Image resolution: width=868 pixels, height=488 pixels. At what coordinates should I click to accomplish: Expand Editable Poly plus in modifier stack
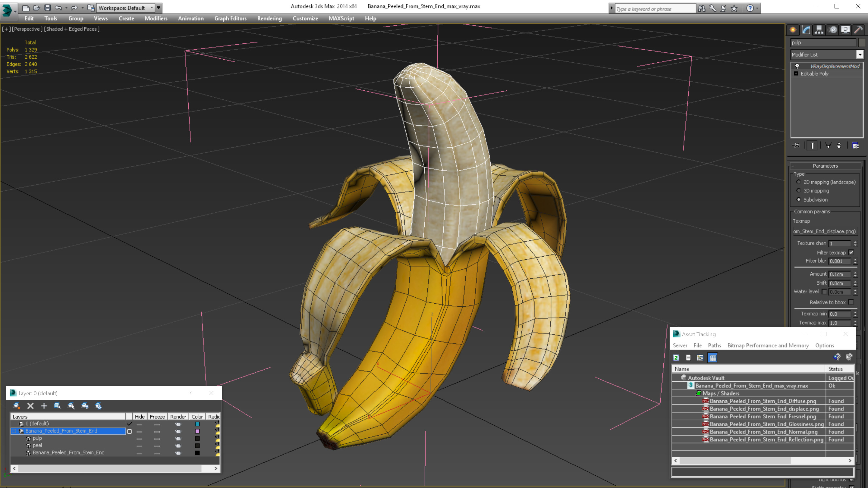[x=796, y=74]
